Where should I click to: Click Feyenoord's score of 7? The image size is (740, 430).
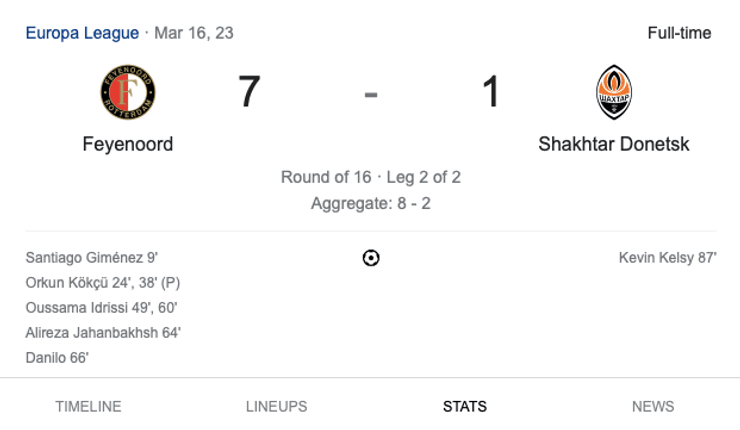point(249,93)
